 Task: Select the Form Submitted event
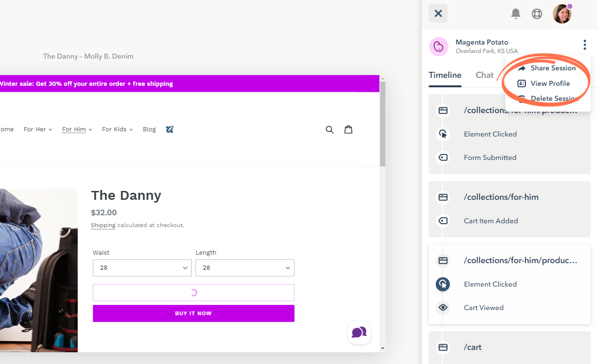[x=490, y=158]
